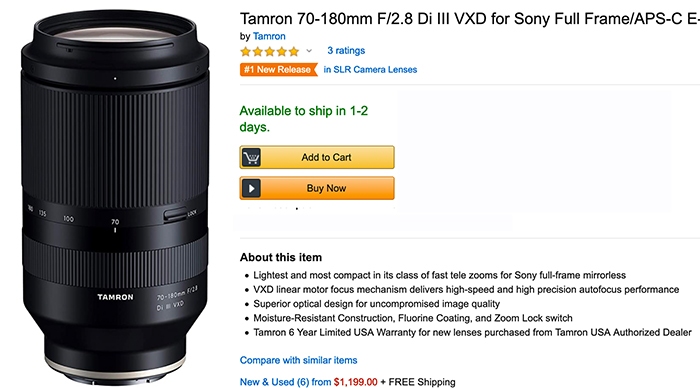Click the play arrow icon on Buy Now

[x=251, y=188]
